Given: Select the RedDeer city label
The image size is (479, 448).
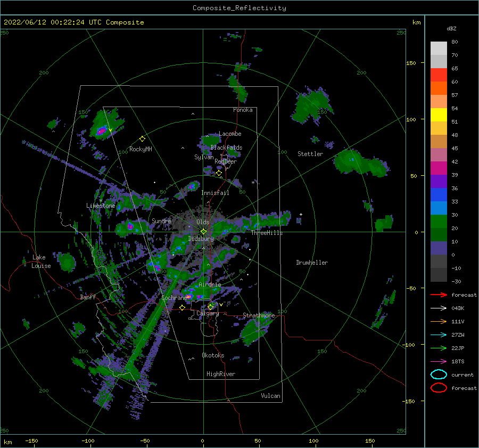Looking at the screenshot, I should (x=226, y=161).
